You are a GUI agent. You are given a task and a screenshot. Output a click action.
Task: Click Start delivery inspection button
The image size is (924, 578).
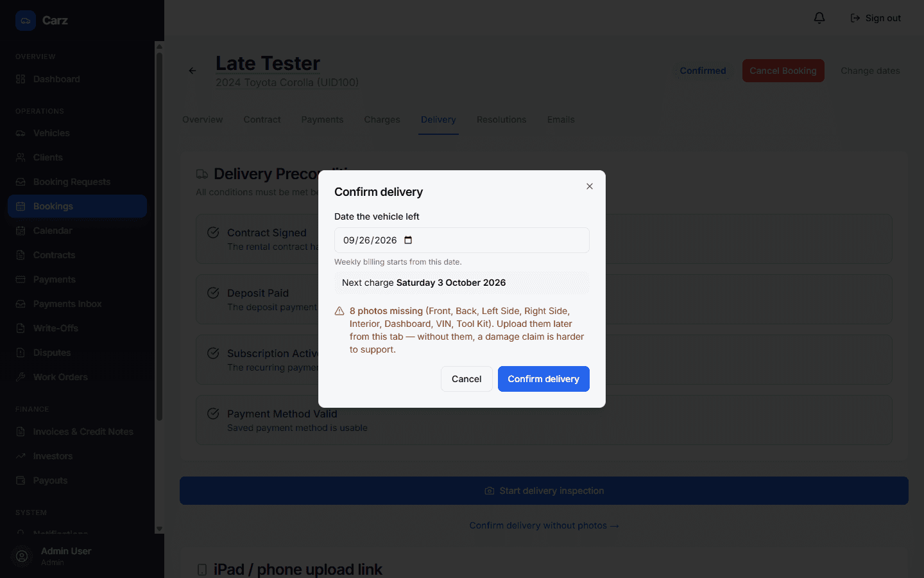[544, 491]
